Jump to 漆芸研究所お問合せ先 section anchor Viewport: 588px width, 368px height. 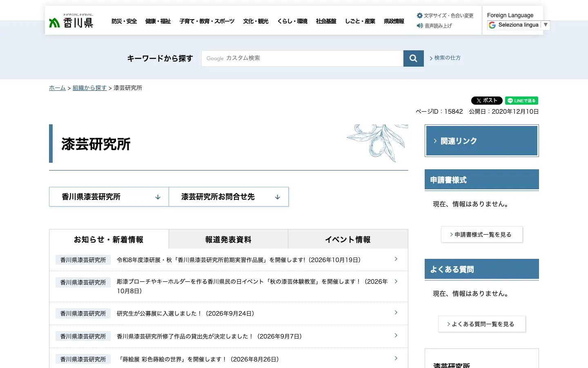click(229, 197)
